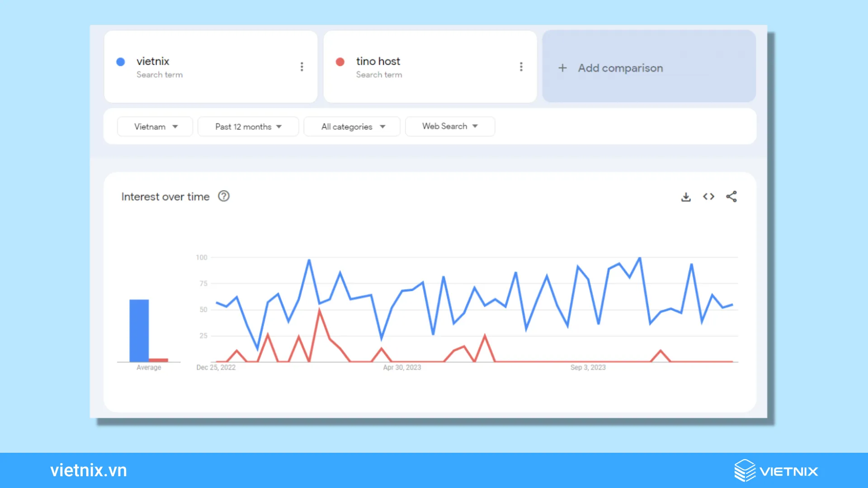Expand the All categories dropdown
Viewport: 868px width, 488px height.
tap(352, 126)
